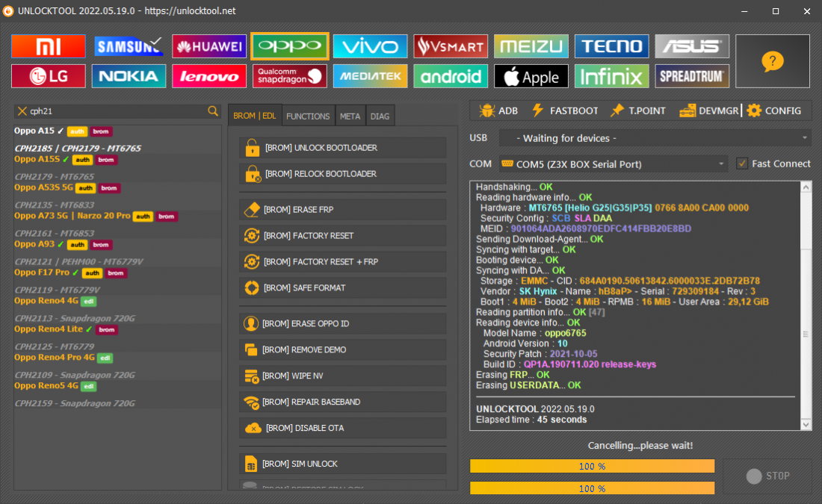The height and width of the screenshot is (504, 822).
Task: Click the lower 100 % progress bar
Action: [593, 488]
